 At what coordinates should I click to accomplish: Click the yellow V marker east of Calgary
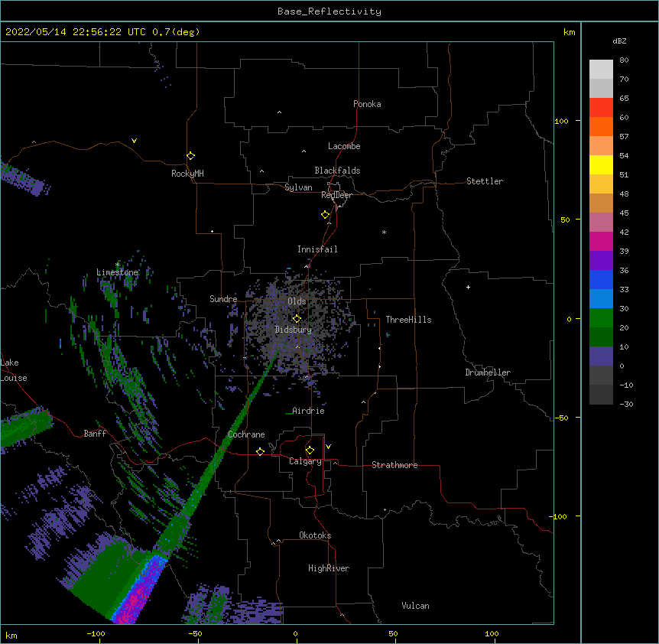[x=328, y=447]
